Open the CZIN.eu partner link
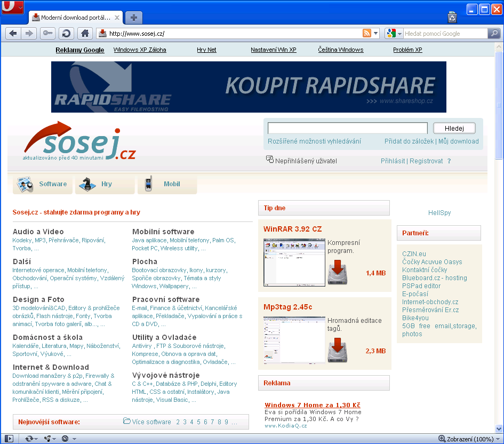The image size is (504, 444). (x=414, y=253)
